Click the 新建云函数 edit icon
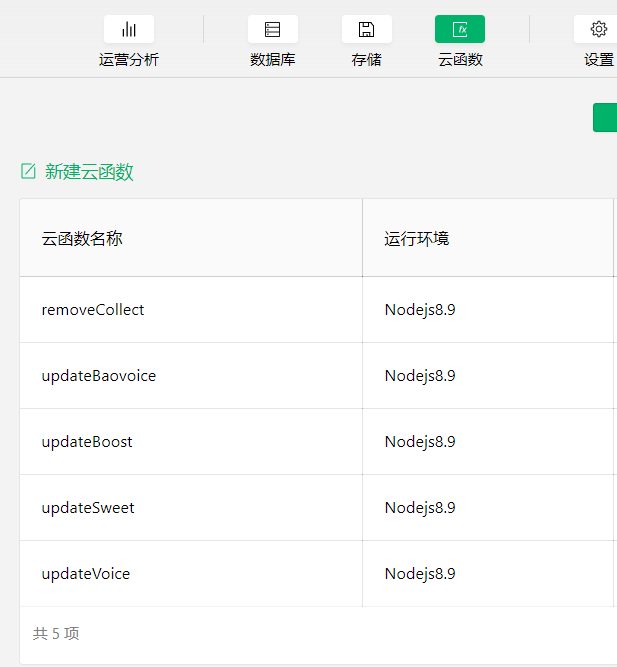Viewport: 617px width, 667px height. 29,171
